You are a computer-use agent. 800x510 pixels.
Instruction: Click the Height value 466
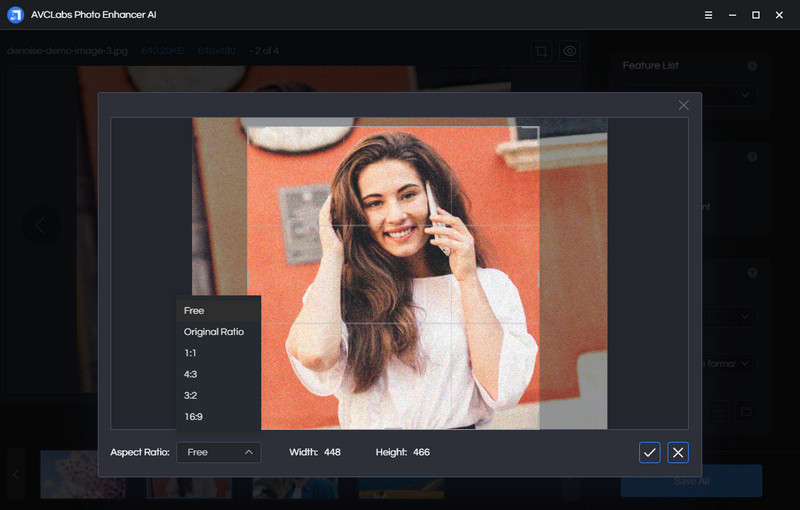(421, 452)
